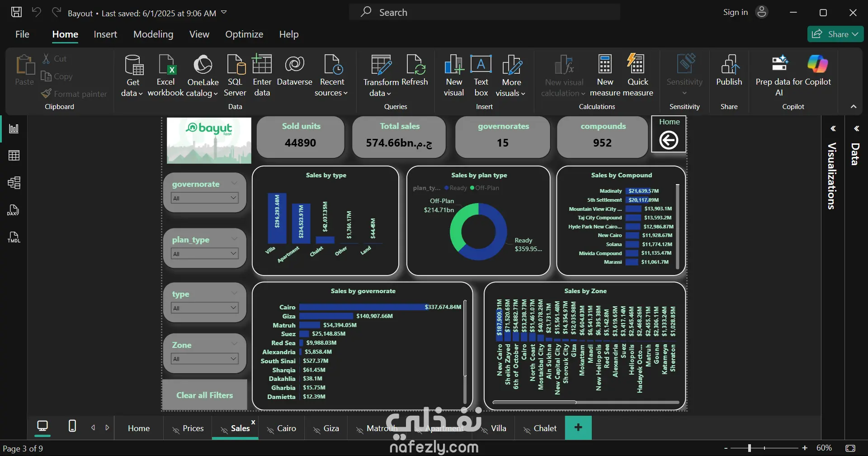This screenshot has height=456, width=868.
Task: Open the Help ribbon tab
Action: click(289, 34)
